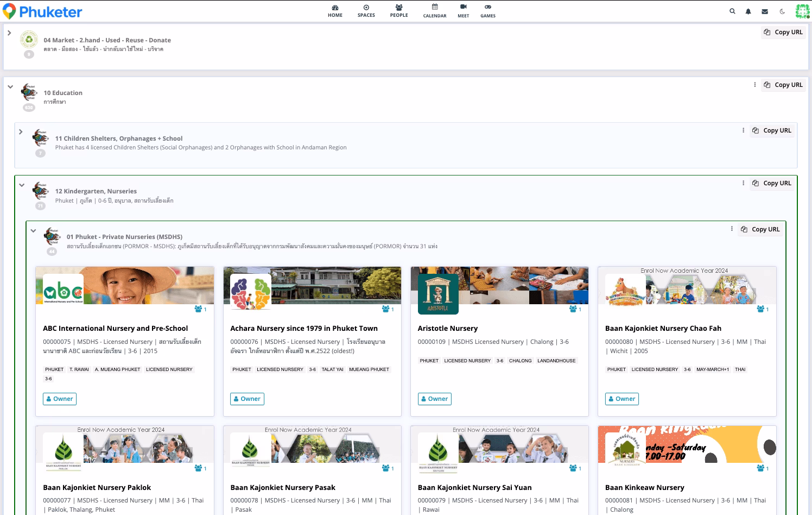Open the search magnifier icon
The height and width of the screenshot is (515, 812).
point(732,11)
